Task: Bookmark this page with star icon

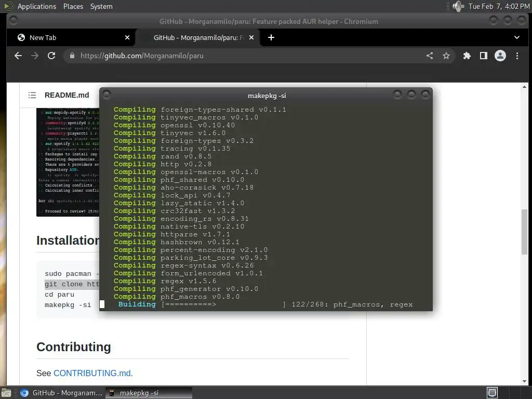Action: coord(446,56)
